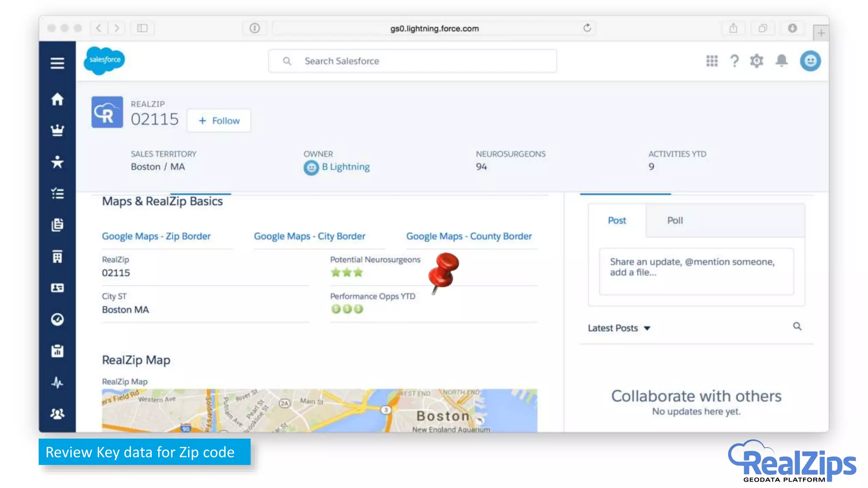This screenshot has height=488, width=868.
Task: Open the App Launcher grid icon
Action: coord(712,61)
